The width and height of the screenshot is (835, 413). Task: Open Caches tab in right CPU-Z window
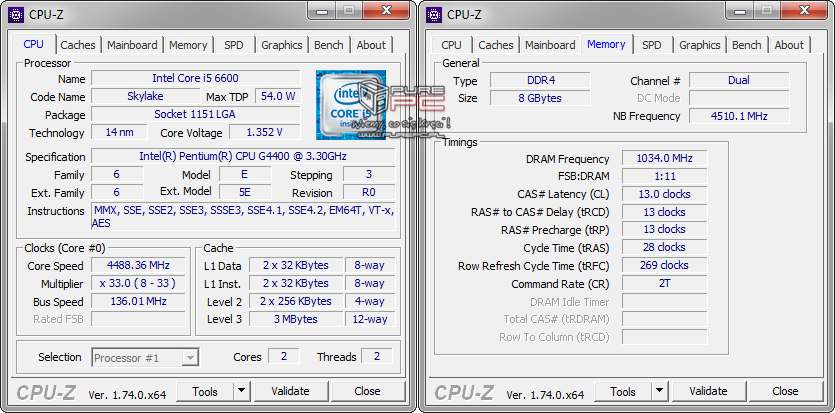[x=496, y=45]
